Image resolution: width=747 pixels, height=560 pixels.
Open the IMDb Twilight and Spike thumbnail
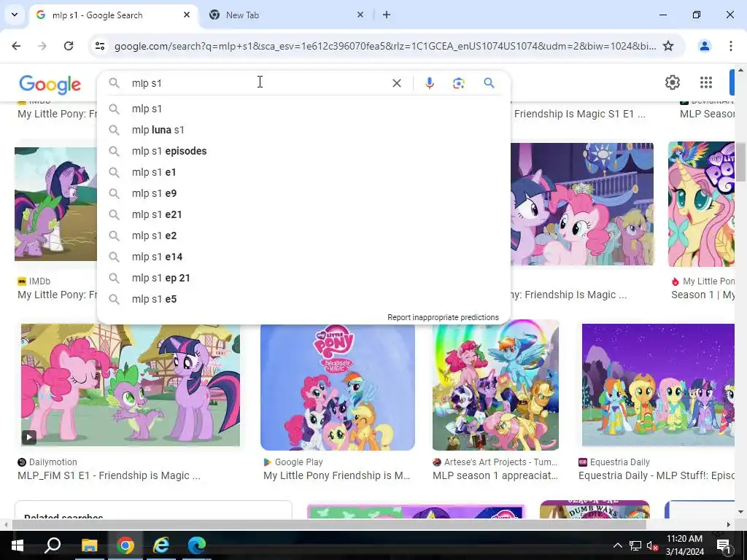55,204
